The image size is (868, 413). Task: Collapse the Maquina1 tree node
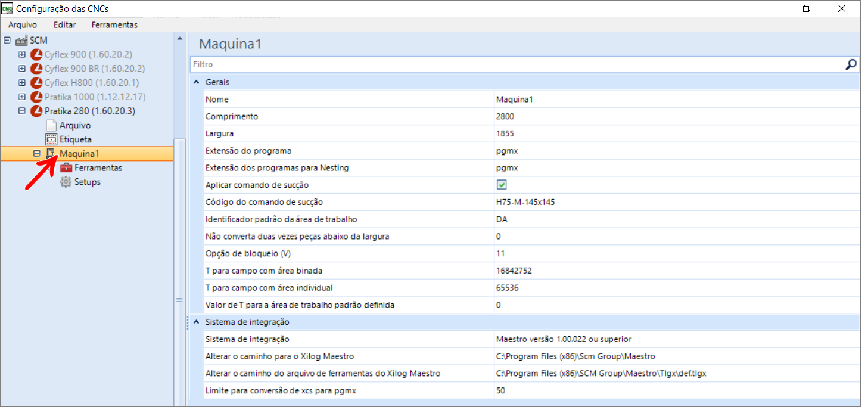37,154
